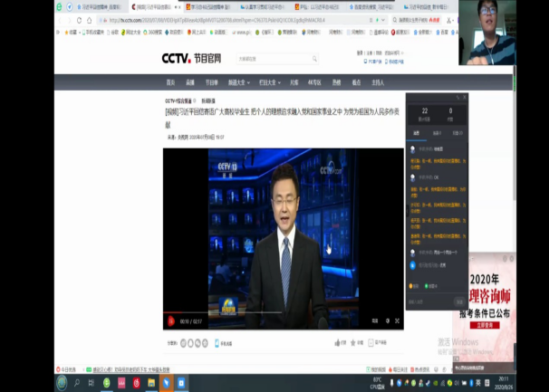The image size is (549, 392).
Task: Open address bar dropdown arrow
Action: [x=383, y=20]
